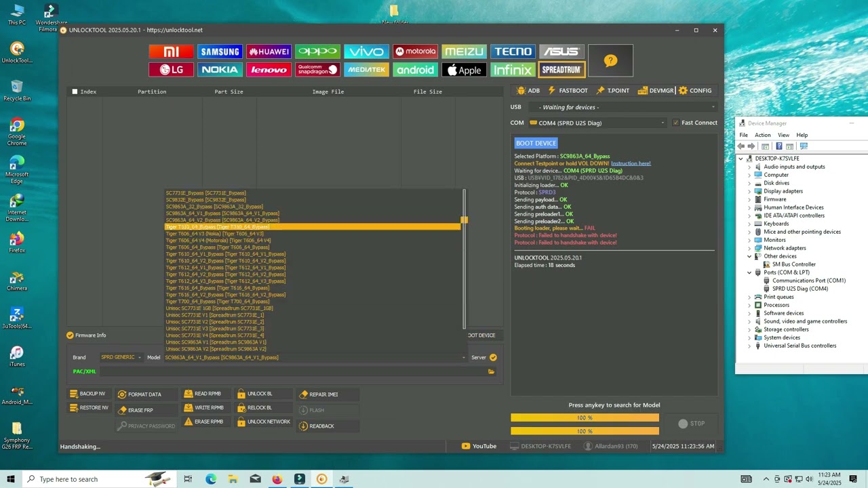
Task: Open the T.POINT tab
Action: click(x=612, y=90)
